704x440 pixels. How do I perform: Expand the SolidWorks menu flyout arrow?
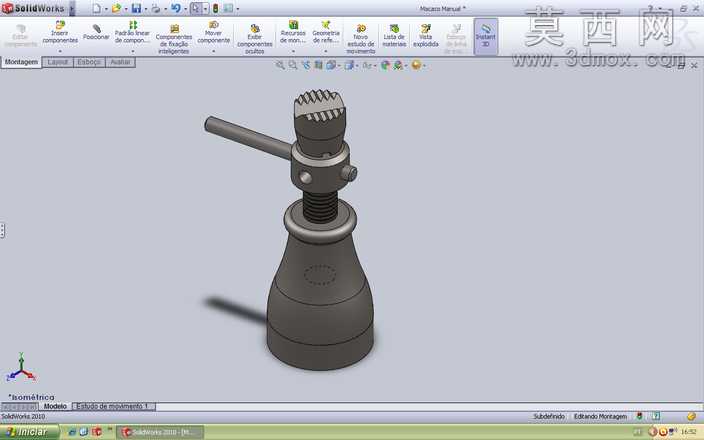tap(72, 8)
